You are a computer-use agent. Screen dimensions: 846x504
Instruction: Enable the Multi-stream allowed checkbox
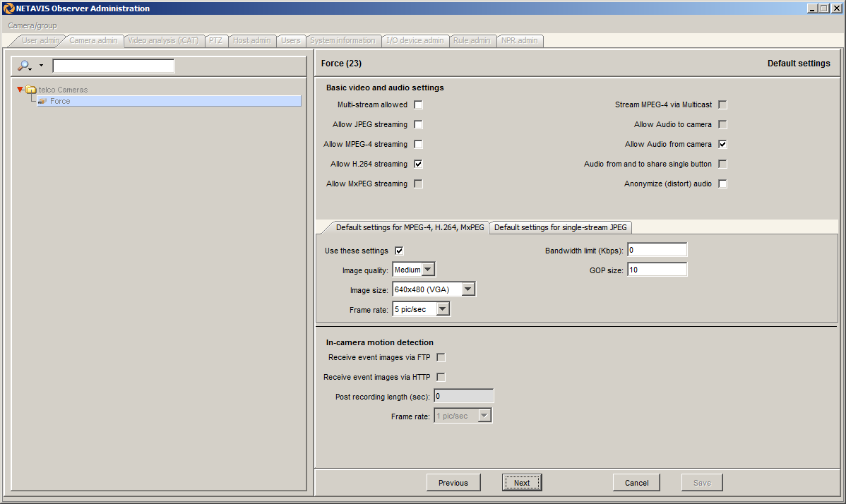[419, 105]
